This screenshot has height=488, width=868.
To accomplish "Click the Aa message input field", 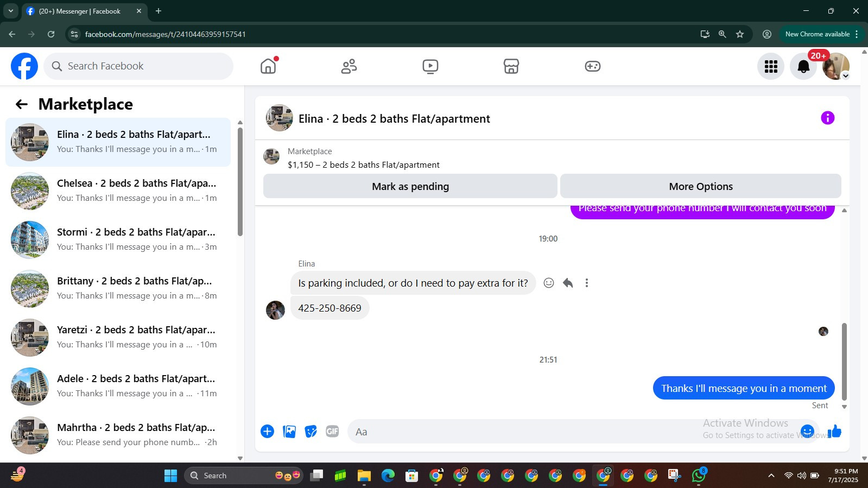I will click(x=575, y=432).
